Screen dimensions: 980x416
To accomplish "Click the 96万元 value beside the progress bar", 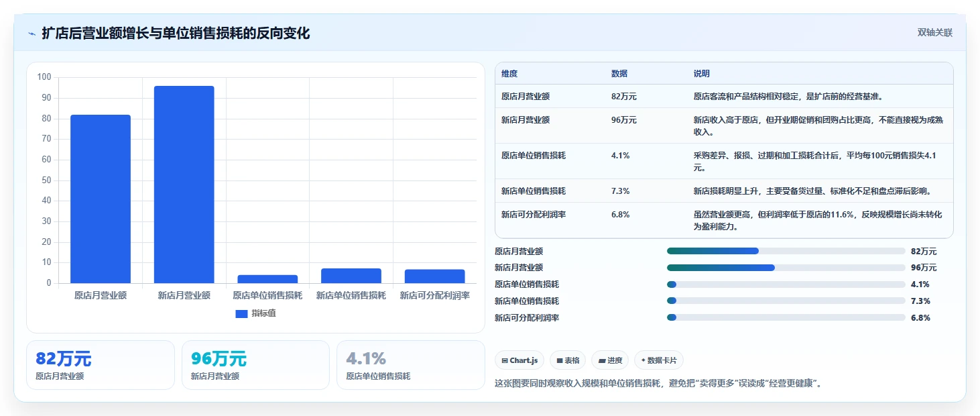I will coord(924,268).
